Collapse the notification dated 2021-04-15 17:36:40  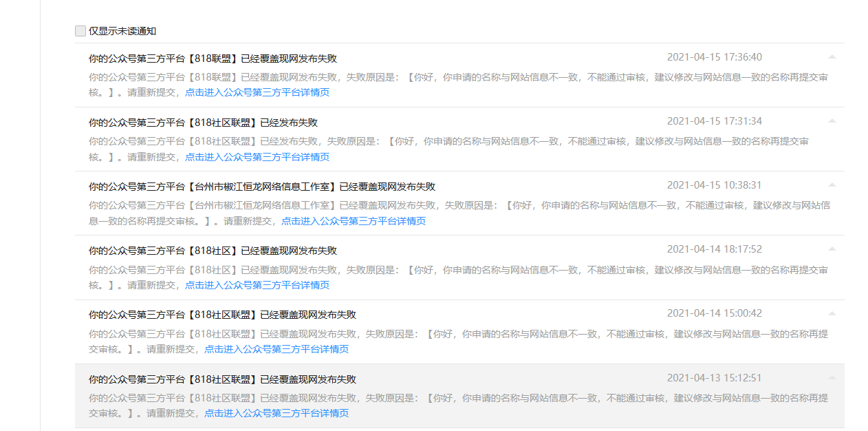pos(832,57)
